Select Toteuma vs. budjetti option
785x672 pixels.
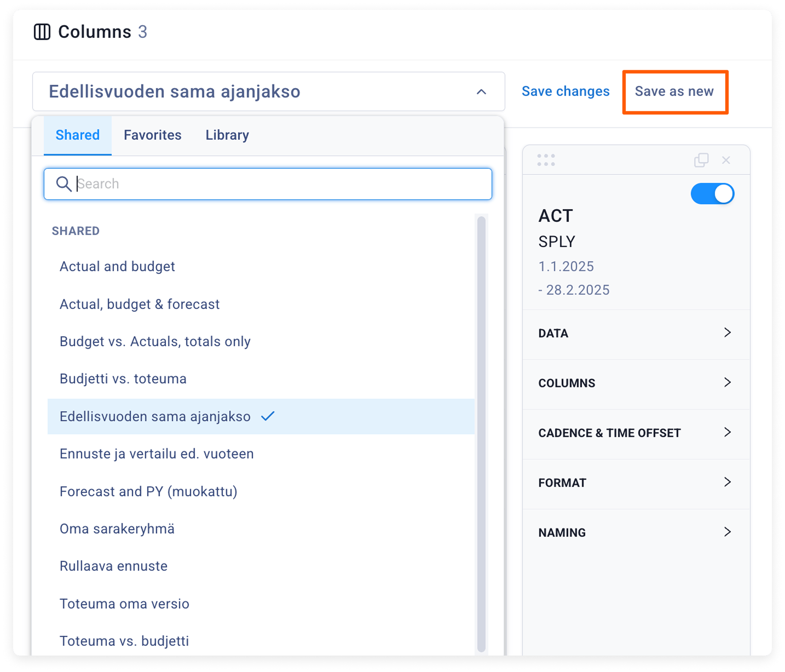click(261, 641)
